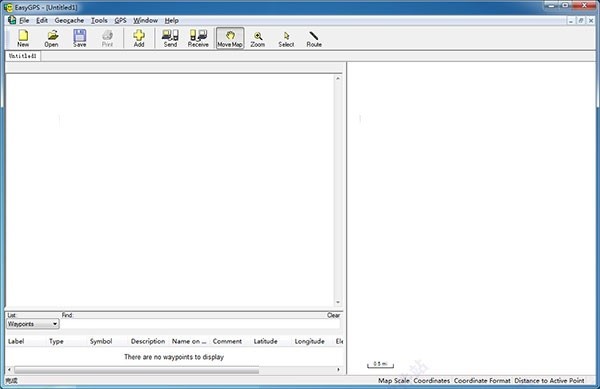Viewport: 600px width, 389px height.
Task: Choose the Select arrow tool
Action: [286, 38]
